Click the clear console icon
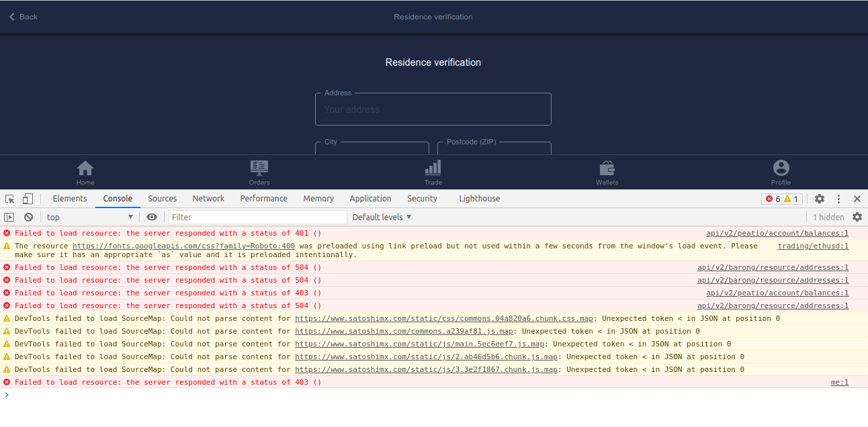 pos(28,216)
